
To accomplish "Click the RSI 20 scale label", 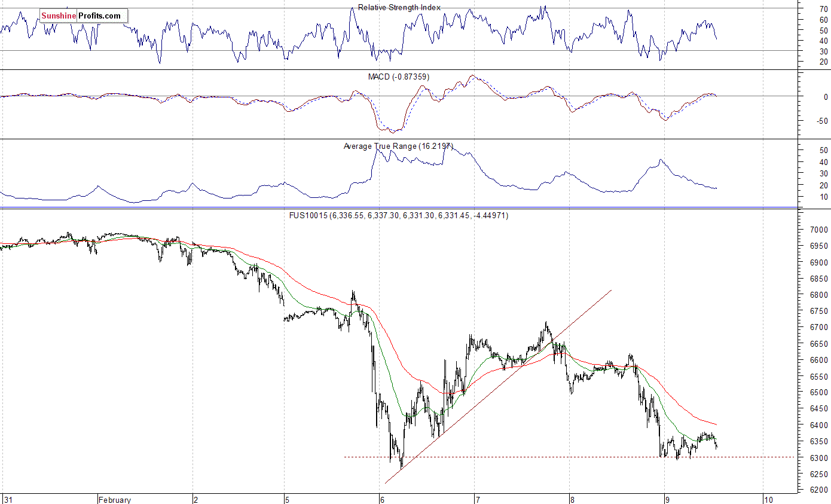I will [x=823, y=62].
